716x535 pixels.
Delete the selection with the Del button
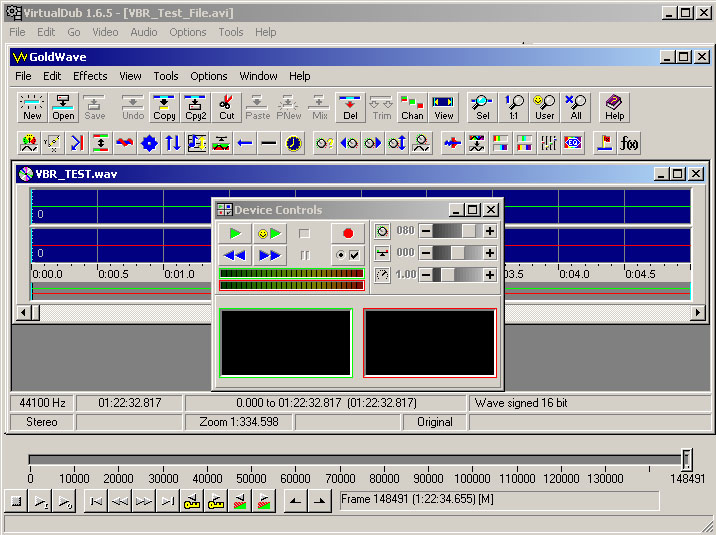pos(350,108)
